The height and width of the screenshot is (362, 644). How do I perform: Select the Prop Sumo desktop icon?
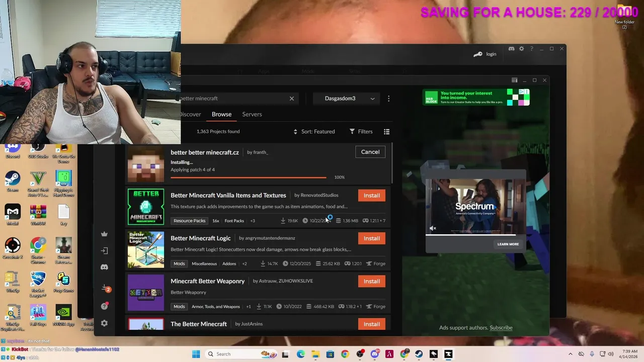coord(63,283)
